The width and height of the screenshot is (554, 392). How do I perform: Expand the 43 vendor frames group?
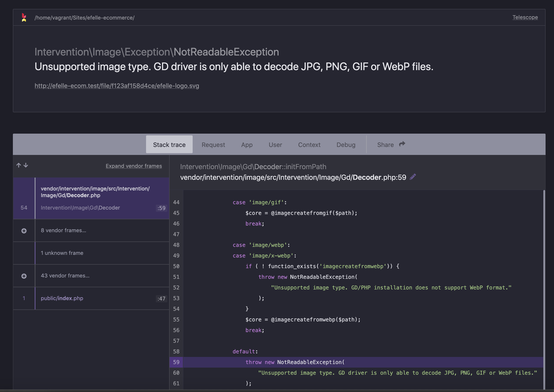tap(65, 276)
